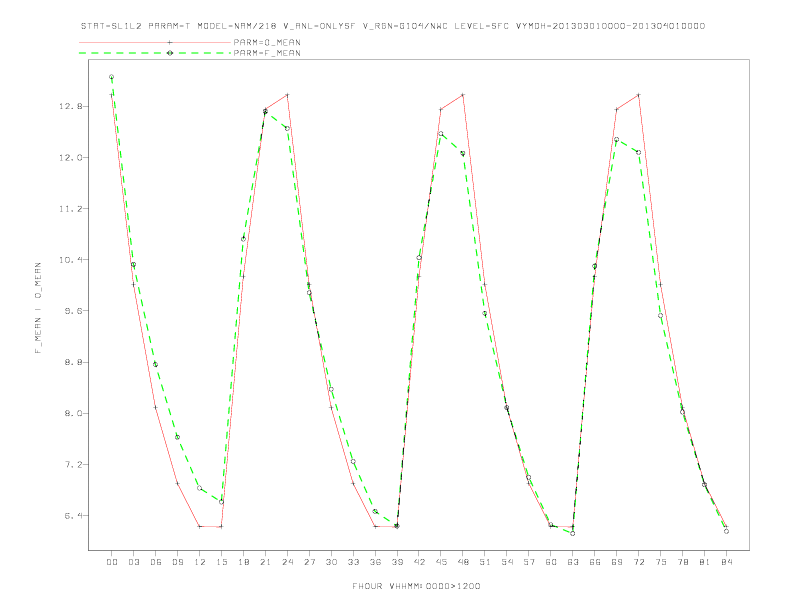792x612 pixels.
Task: Click forecast hour label 54 on x-axis
Action: coord(507,562)
